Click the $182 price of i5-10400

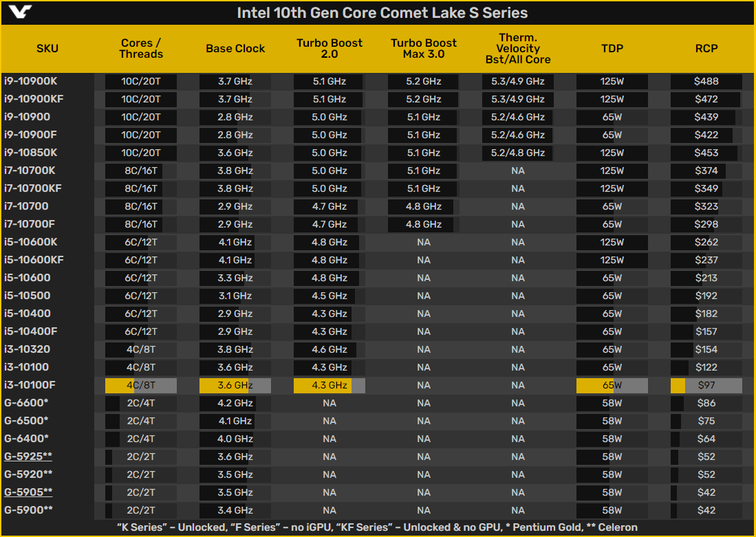click(706, 314)
